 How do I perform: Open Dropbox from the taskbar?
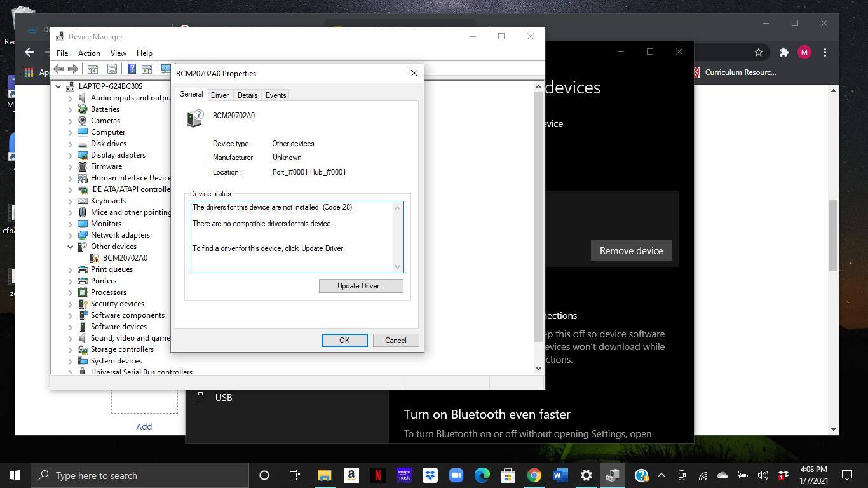[430, 475]
